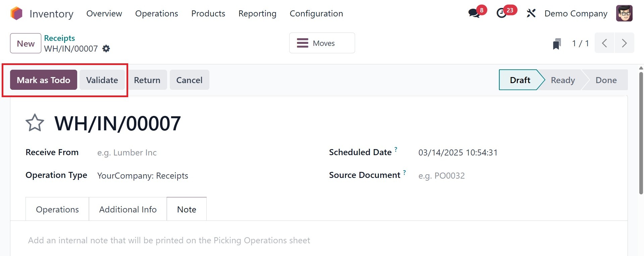Click the bookmark icon near pager
This screenshot has height=256, width=644.
[x=557, y=44]
